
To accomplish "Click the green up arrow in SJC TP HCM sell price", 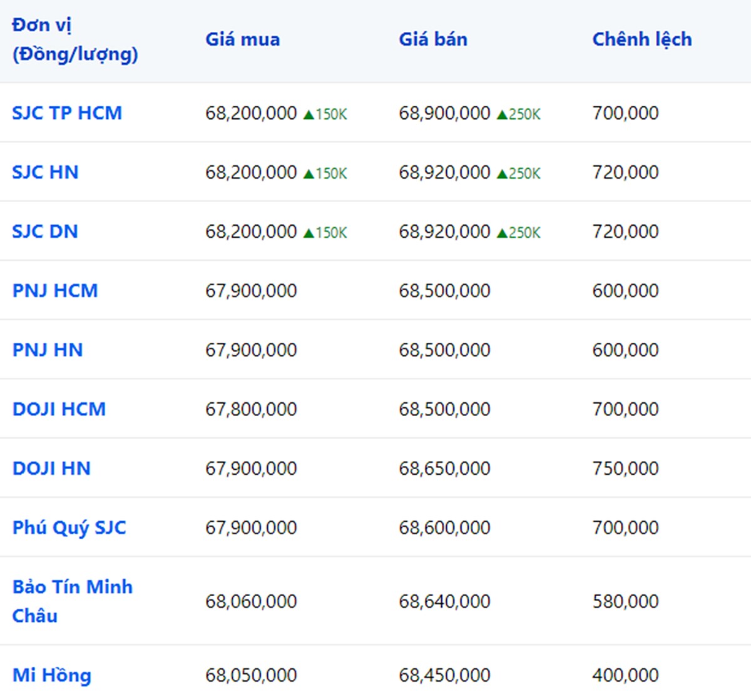I will pos(502,114).
